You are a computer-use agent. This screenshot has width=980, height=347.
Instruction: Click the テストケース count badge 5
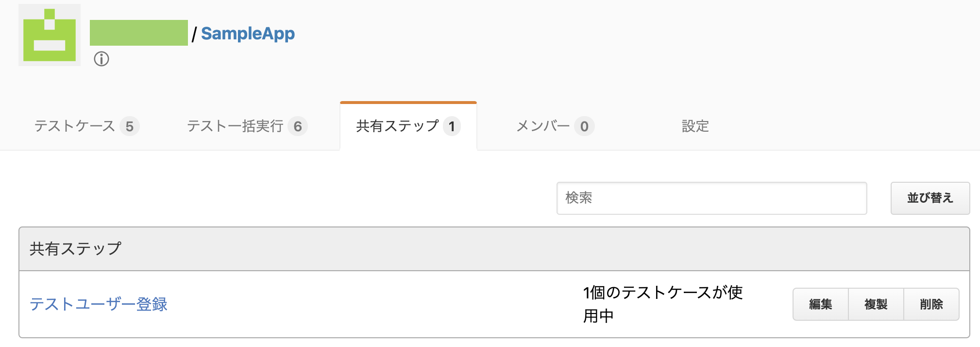(x=130, y=126)
